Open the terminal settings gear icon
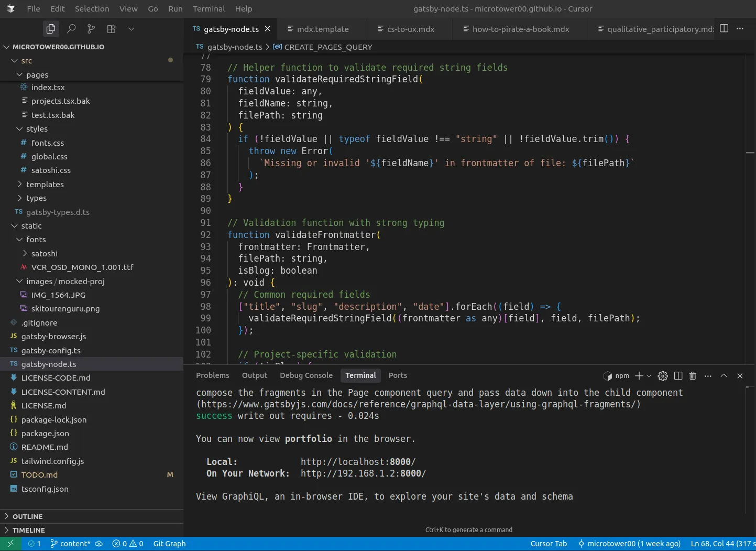The width and height of the screenshot is (756, 551). [x=663, y=376]
